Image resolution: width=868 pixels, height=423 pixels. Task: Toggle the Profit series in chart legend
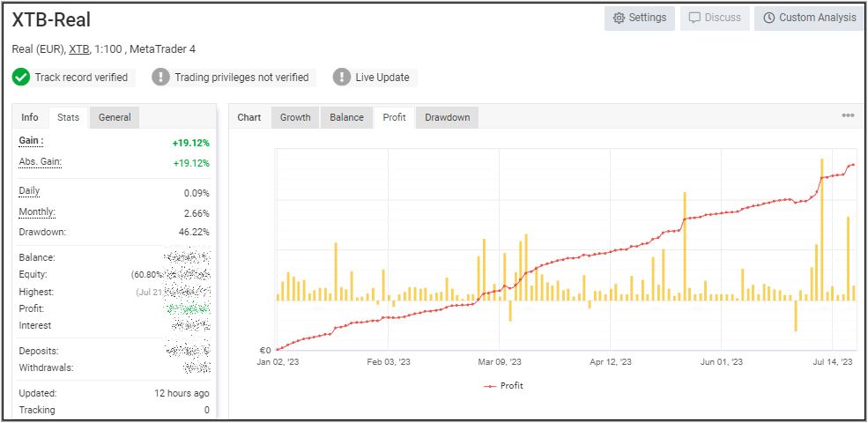click(504, 386)
